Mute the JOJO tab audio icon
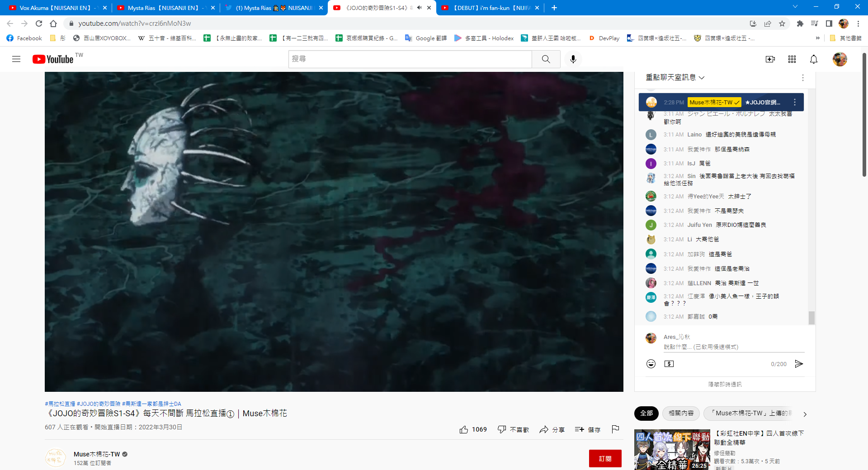Image resolution: width=868 pixels, height=470 pixels. click(x=419, y=8)
